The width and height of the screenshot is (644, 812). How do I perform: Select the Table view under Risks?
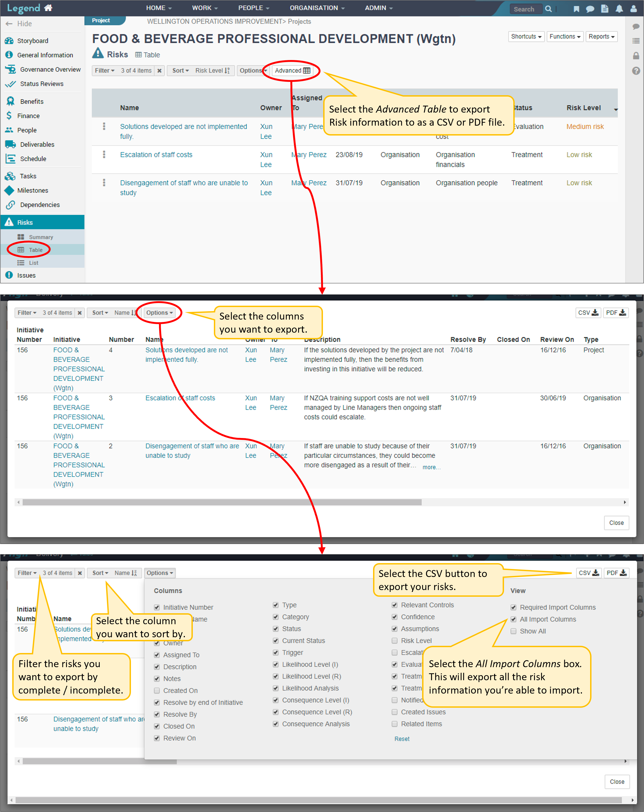(x=42, y=250)
